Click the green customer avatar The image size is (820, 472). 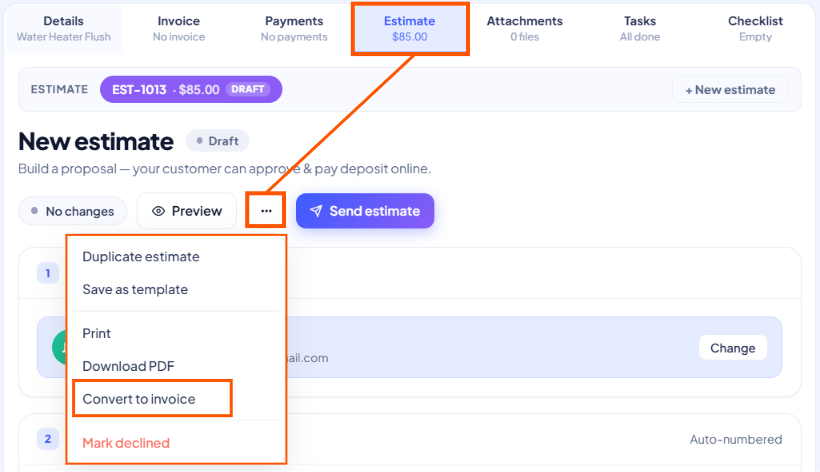[60, 347]
